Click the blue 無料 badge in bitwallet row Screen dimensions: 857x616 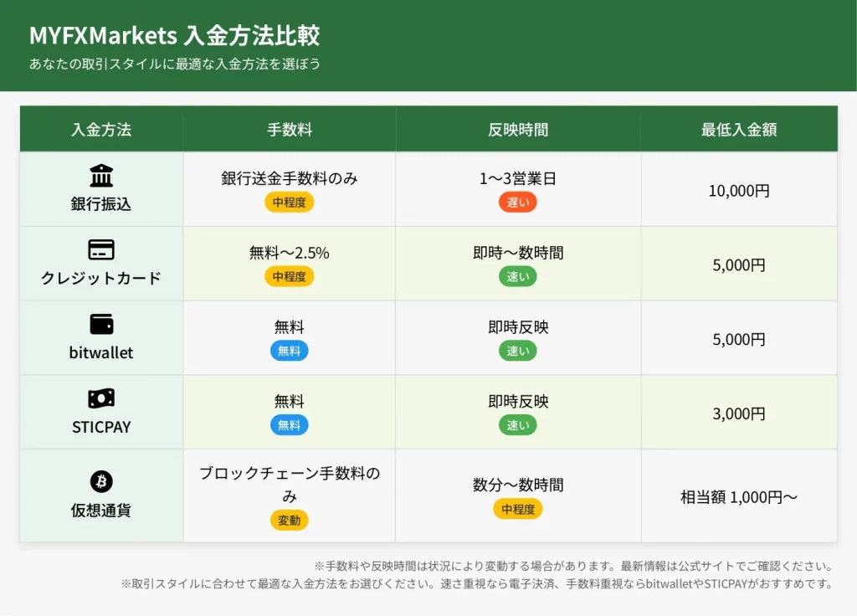(290, 351)
